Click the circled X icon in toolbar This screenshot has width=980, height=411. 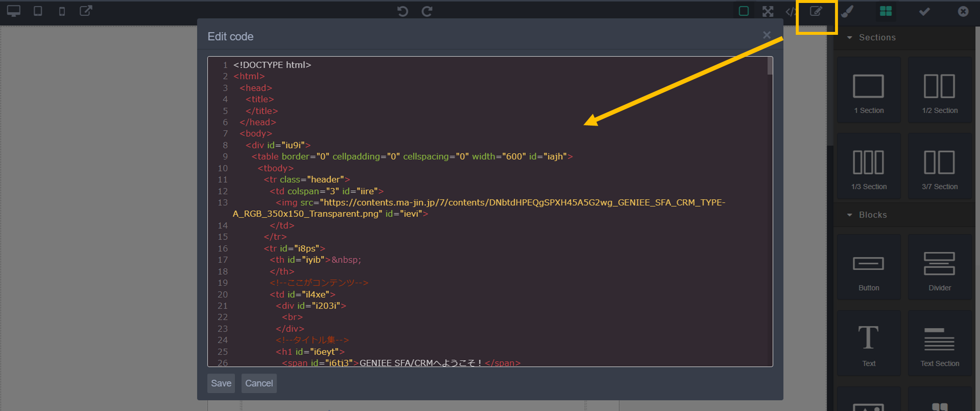click(963, 11)
